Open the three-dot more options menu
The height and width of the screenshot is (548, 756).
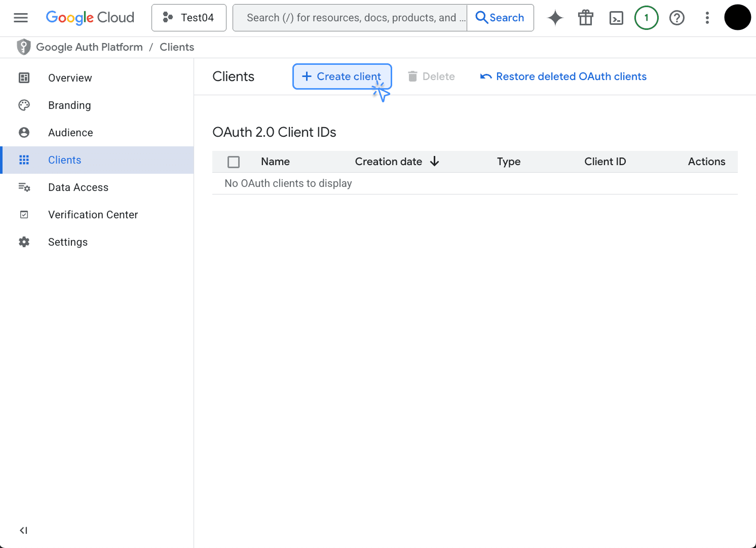click(707, 18)
